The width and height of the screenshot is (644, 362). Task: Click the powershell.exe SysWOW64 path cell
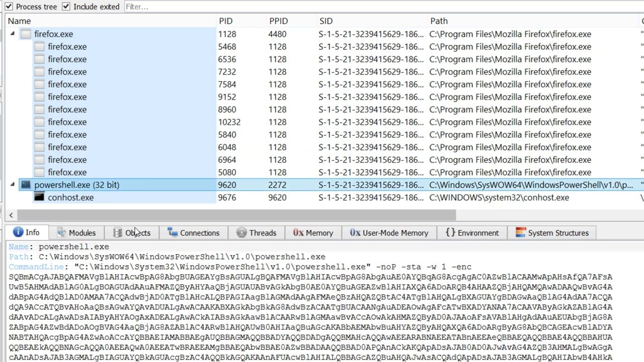coord(531,185)
